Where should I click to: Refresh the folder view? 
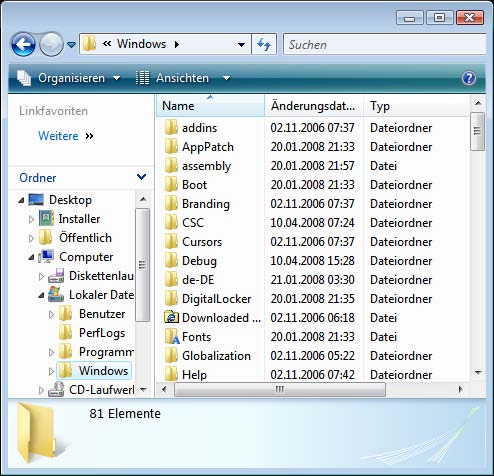(264, 44)
